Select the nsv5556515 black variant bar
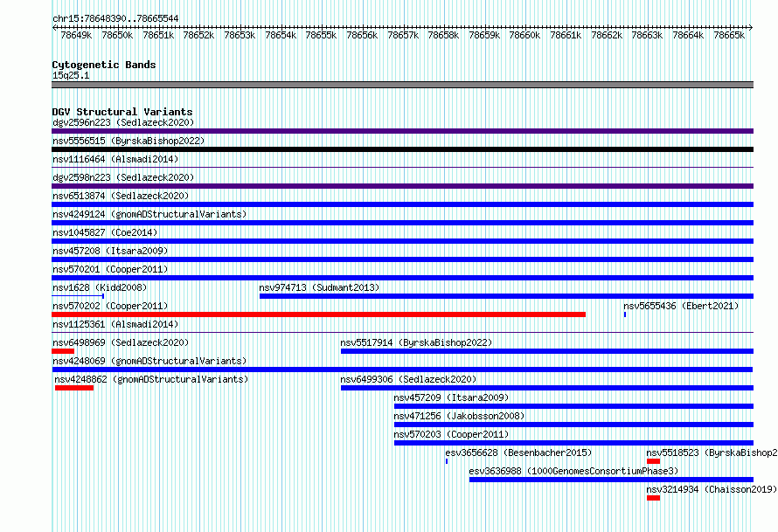 (402, 149)
